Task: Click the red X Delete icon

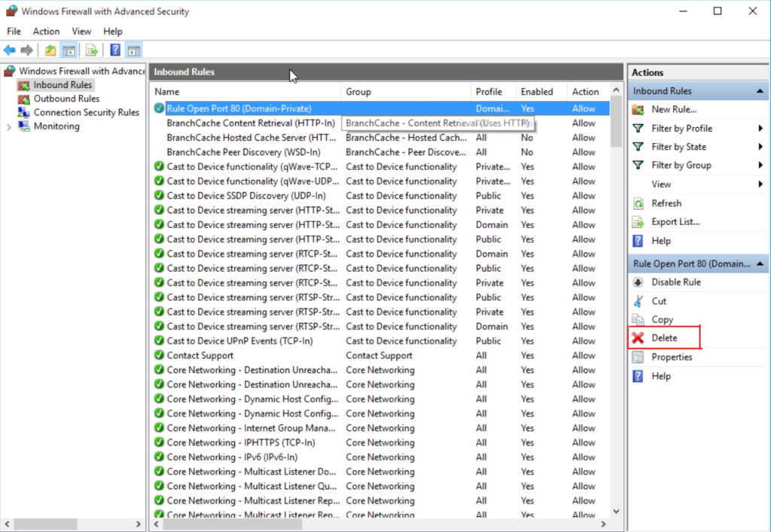Action: coord(638,337)
